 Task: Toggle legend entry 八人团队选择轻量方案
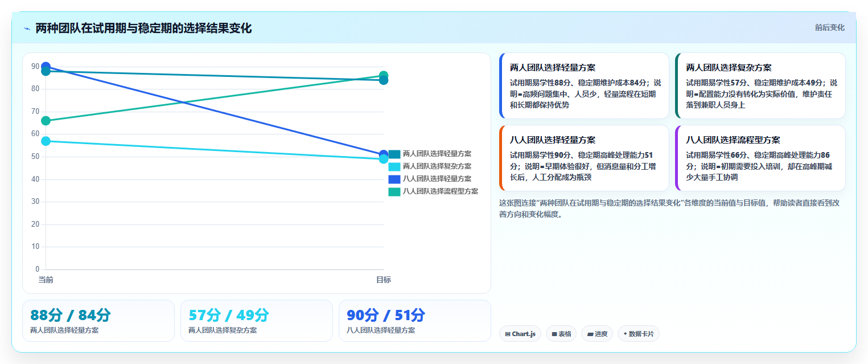[430, 179]
